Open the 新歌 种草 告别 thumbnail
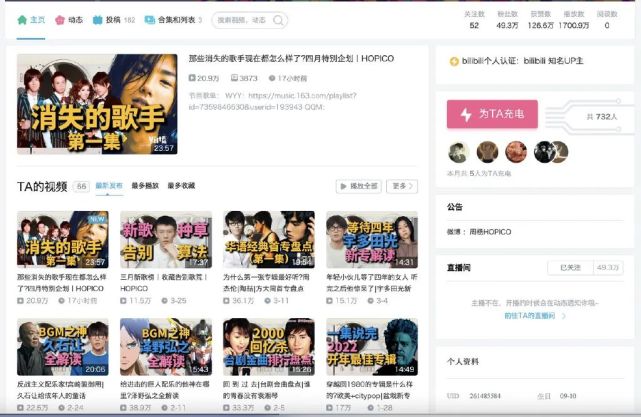Screen dimensions: 641x417 pos(166,240)
